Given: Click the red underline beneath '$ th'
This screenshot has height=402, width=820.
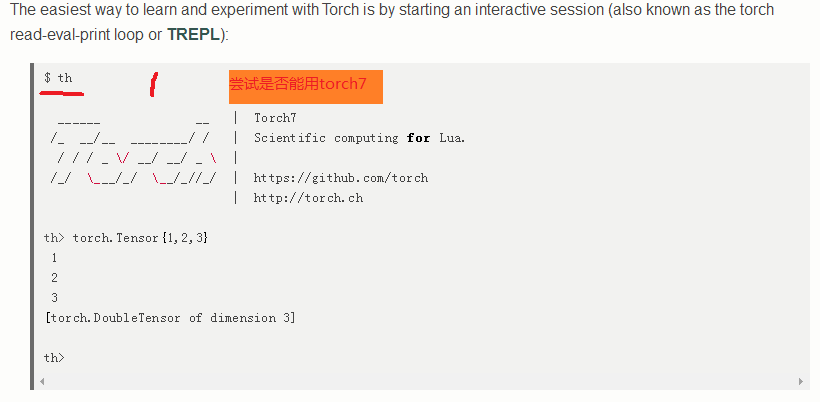Looking at the screenshot, I should (61, 93).
